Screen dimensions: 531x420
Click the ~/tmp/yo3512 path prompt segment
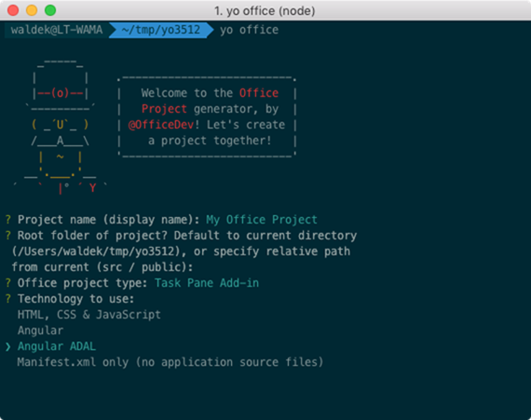[161, 30]
